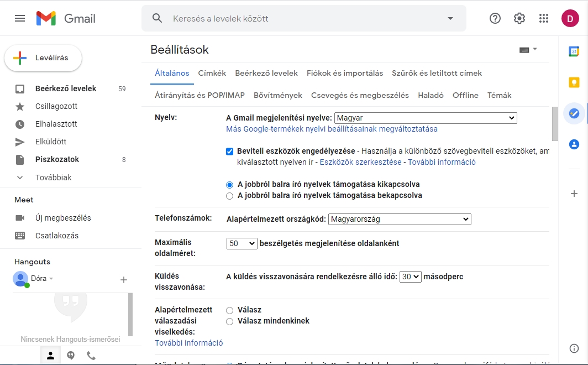Open the Magyarország country code dropdown
Image resolution: width=588 pixels, height=365 pixels.
pos(399,220)
